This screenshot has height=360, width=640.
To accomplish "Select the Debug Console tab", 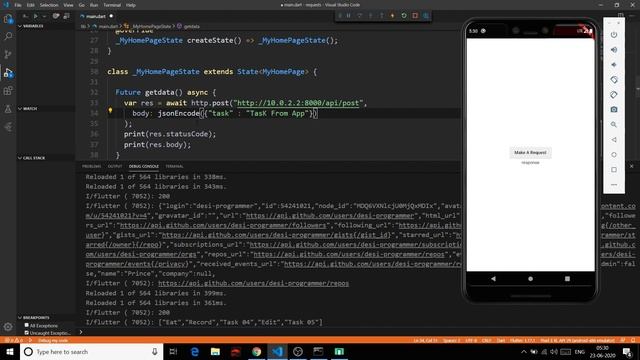I will click(x=144, y=167).
